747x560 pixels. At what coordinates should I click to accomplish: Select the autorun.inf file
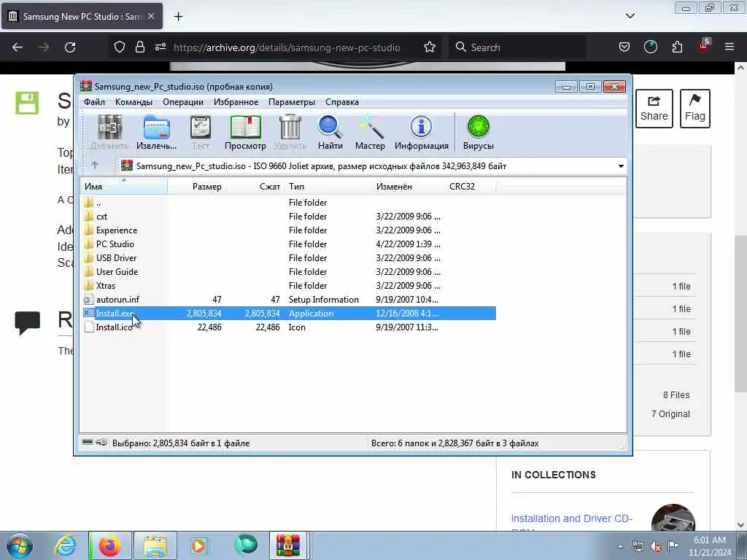point(117,299)
